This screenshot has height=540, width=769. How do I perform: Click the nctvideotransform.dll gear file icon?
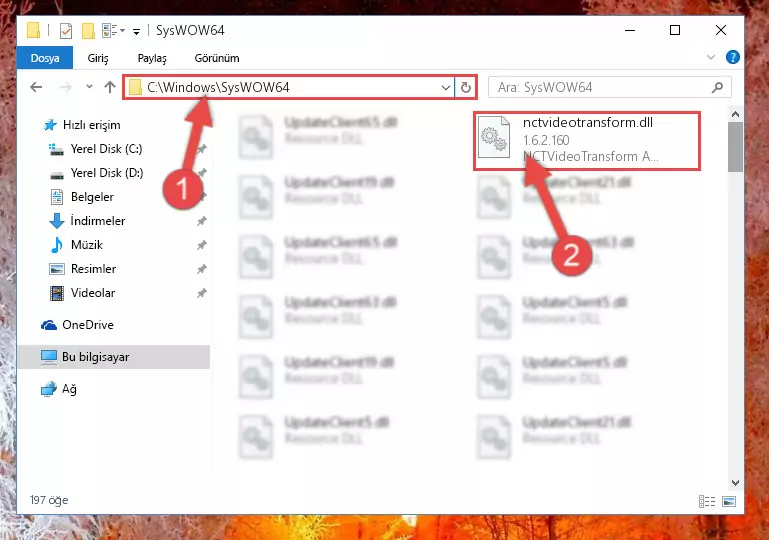(493, 137)
